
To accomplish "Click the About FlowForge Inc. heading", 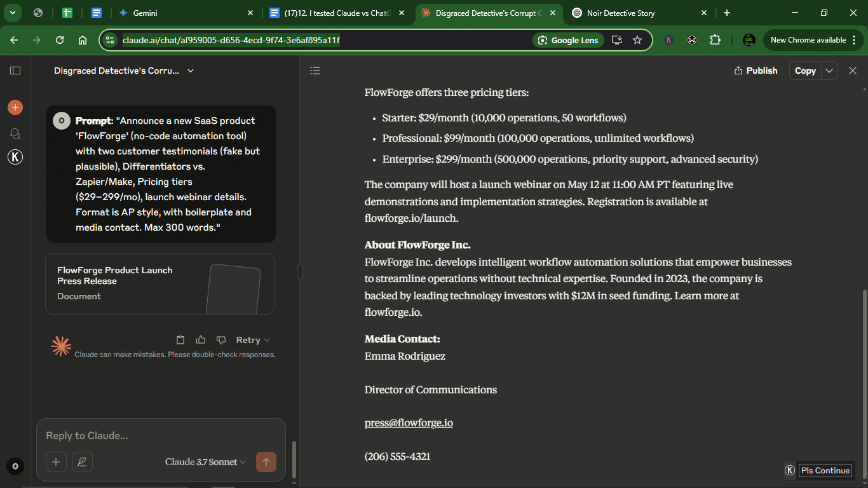I will point(417,245).
